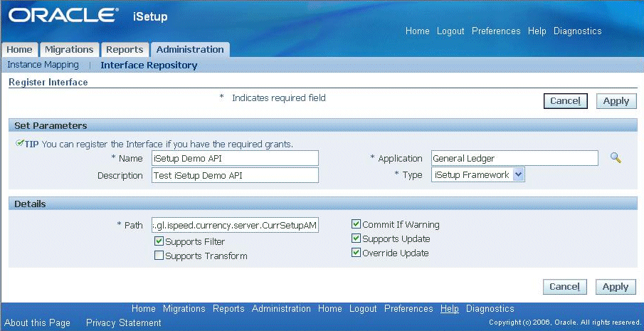Enable the Supports Transform checkbox

point(159,256)
